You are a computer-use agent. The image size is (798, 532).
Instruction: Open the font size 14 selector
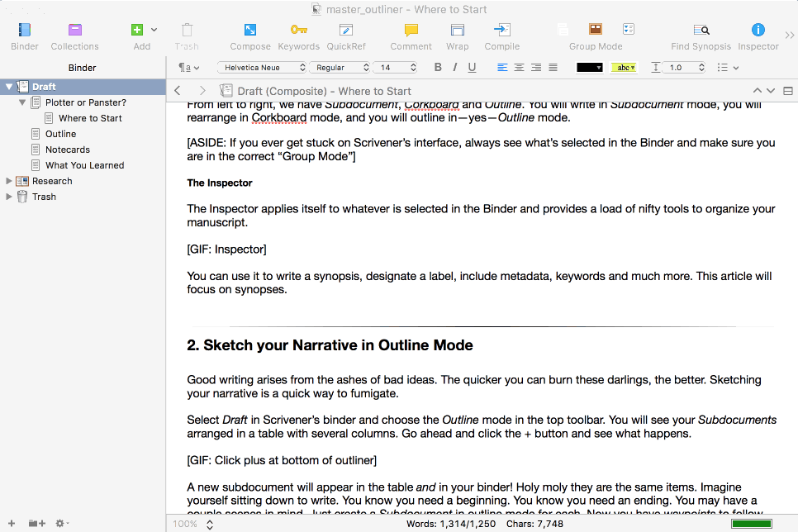pos(396,67)
